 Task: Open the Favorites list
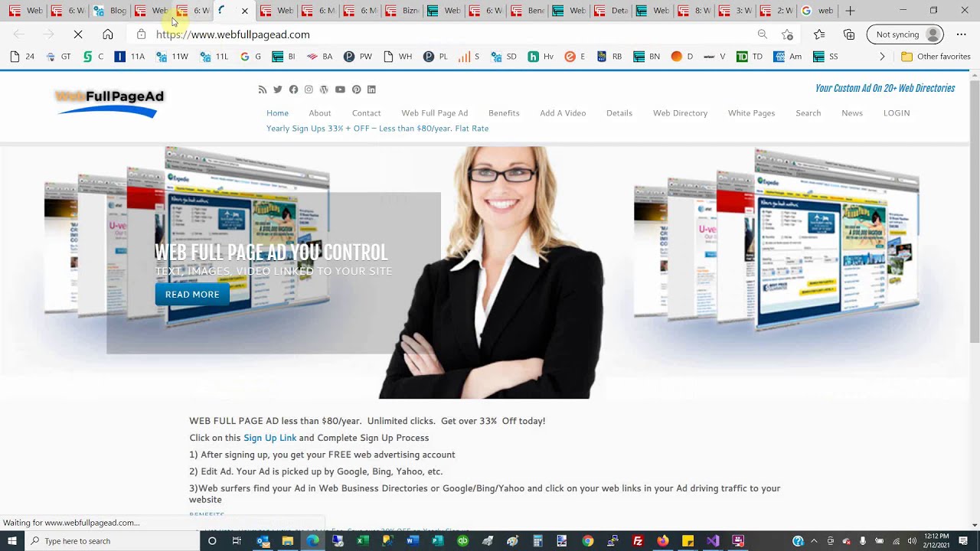[819, 34]
